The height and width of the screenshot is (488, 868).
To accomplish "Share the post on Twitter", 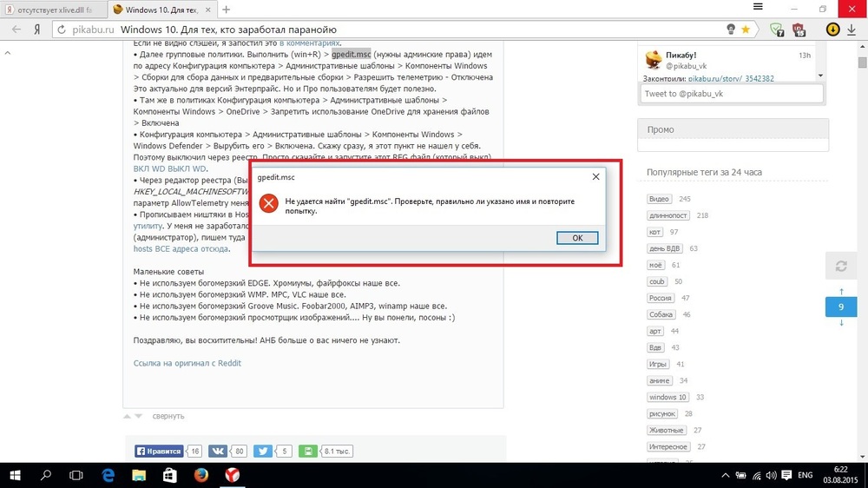I will coord(262,452).
